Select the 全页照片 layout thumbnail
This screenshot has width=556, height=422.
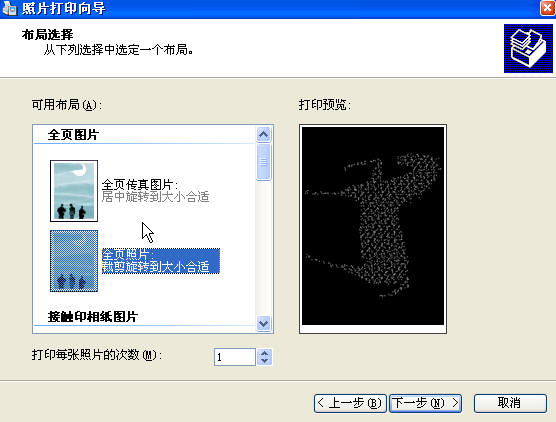pos(74,261)
